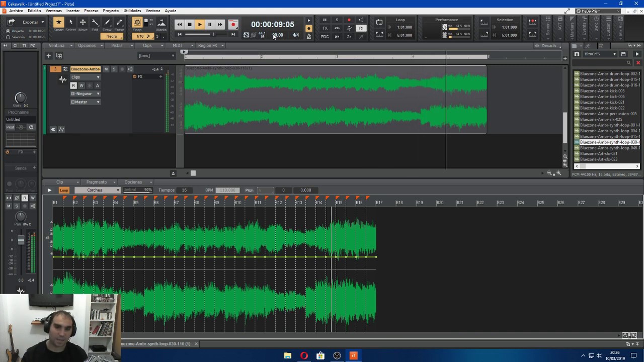This screenshot has width=644, height=362.
Task: Open Opera browser from taskbar
Action: 304,356
